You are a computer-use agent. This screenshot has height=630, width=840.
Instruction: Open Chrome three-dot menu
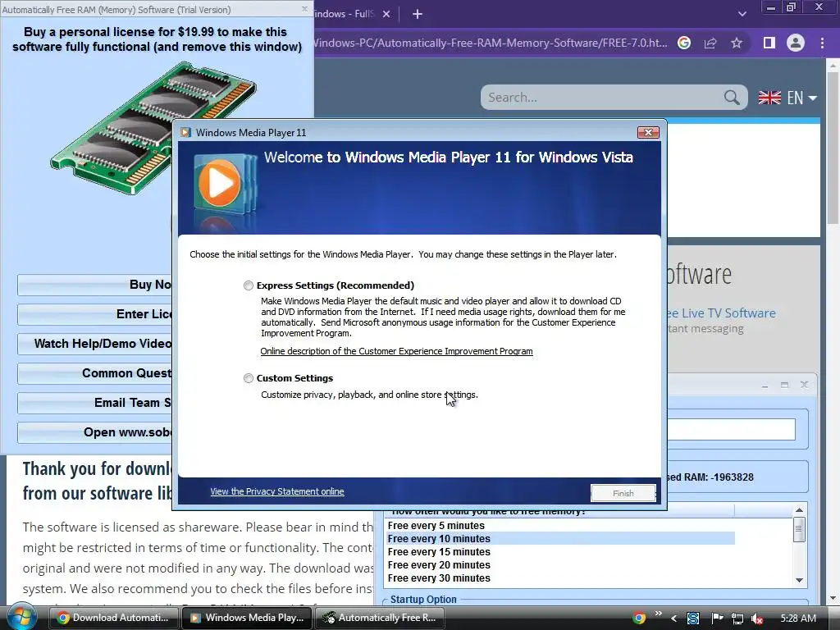[x=822, y=43]
